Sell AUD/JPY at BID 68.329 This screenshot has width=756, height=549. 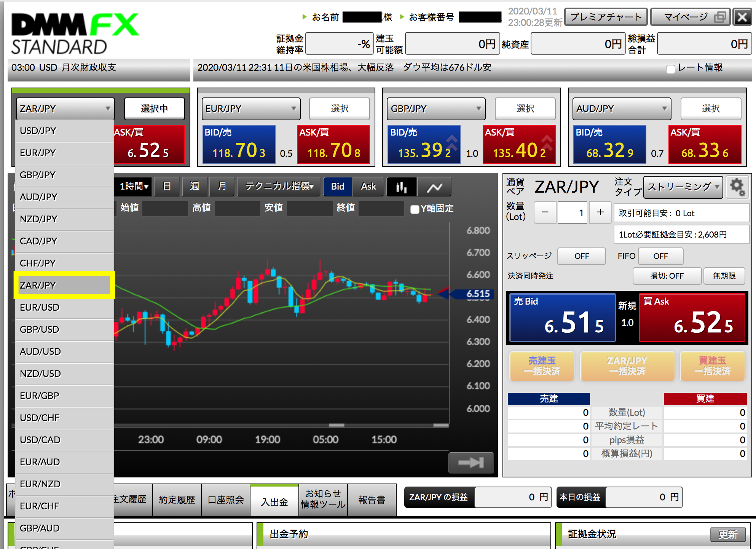click(x=610, y=144)
